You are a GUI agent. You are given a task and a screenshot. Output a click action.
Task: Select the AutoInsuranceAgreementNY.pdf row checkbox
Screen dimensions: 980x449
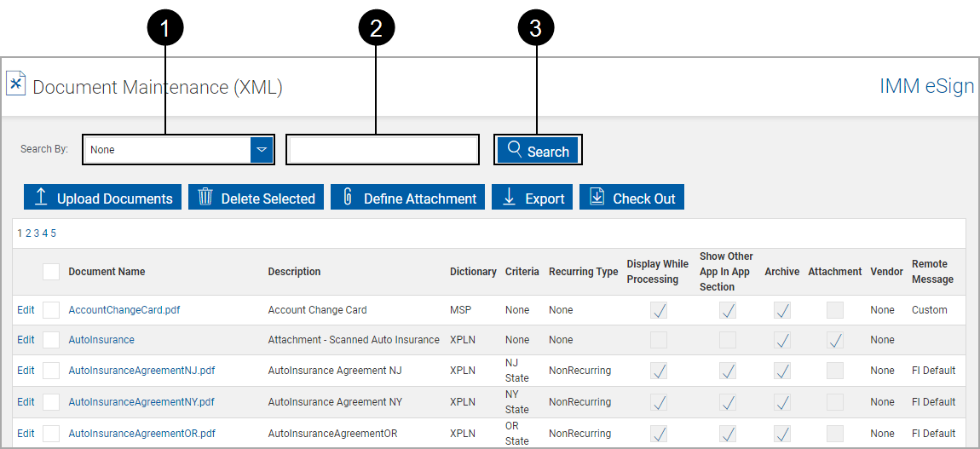[51, 401]
